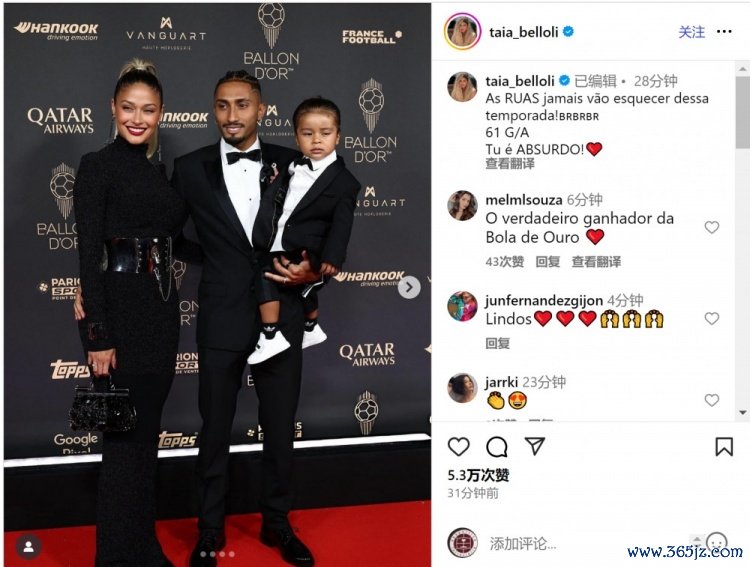
Task: Click the blue 关注 follow button
Action: pos(692,32)
